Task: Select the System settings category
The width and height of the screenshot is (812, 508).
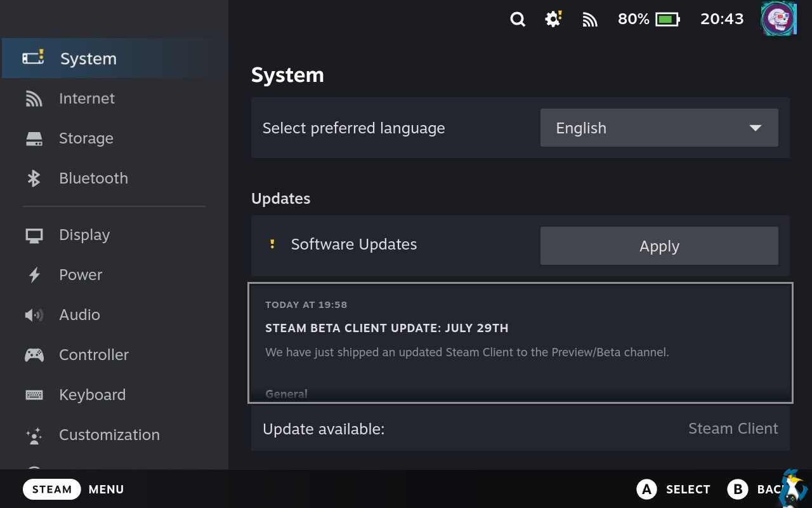Action: tap(114, 58)
